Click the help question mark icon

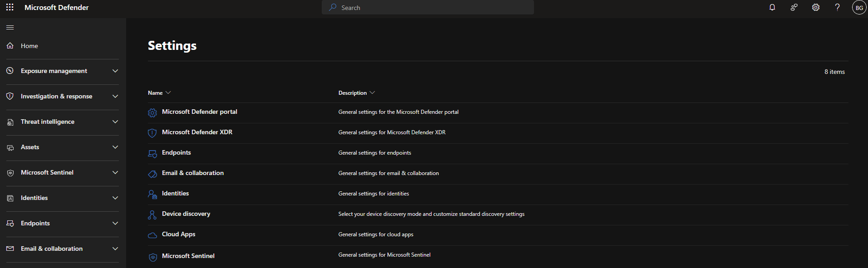tap(837, 7)
